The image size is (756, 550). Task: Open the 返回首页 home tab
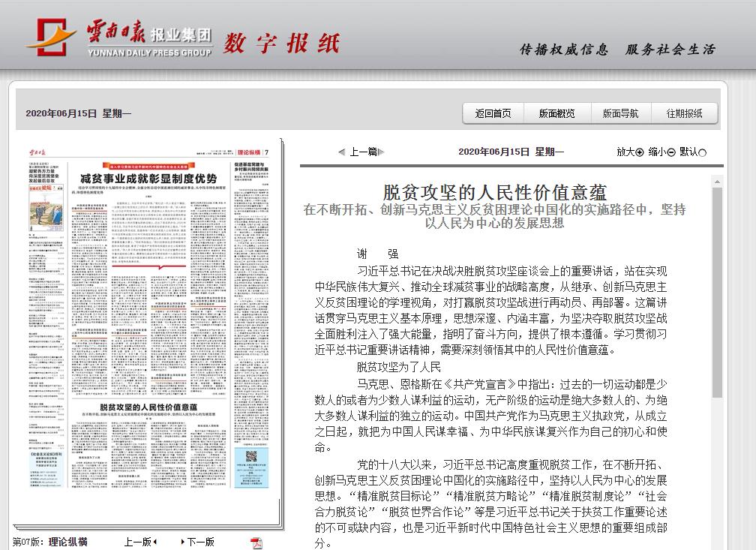pyautogui.click(x=493, y=113)
